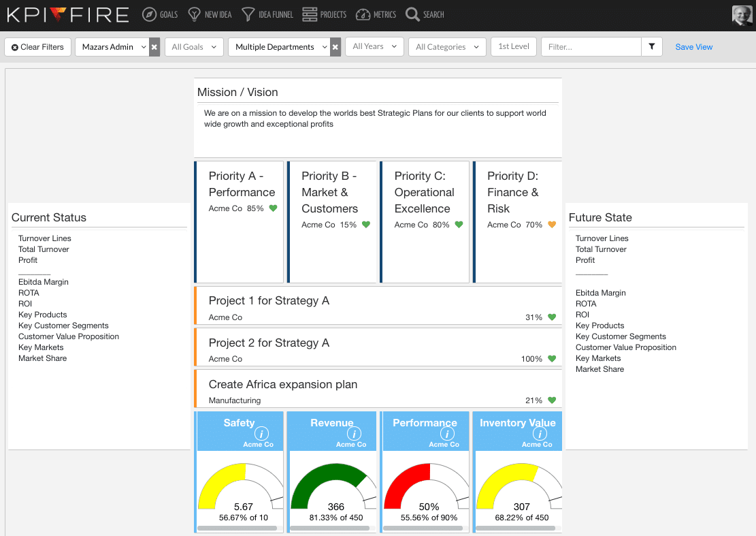Click the Projects stacked-bars icon
The image size is (756, 536).
(x=310, y=14)
